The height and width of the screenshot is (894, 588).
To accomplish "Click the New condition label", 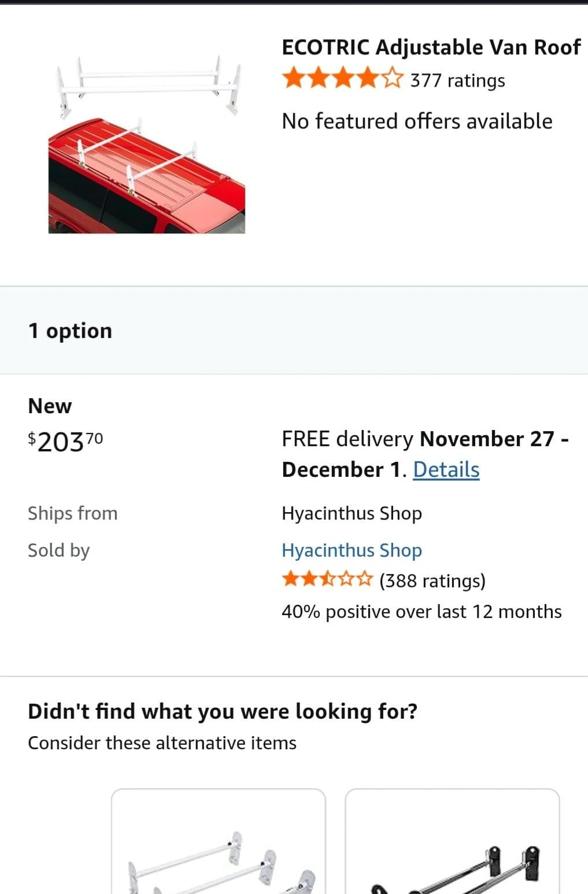I will pos(50,406).
